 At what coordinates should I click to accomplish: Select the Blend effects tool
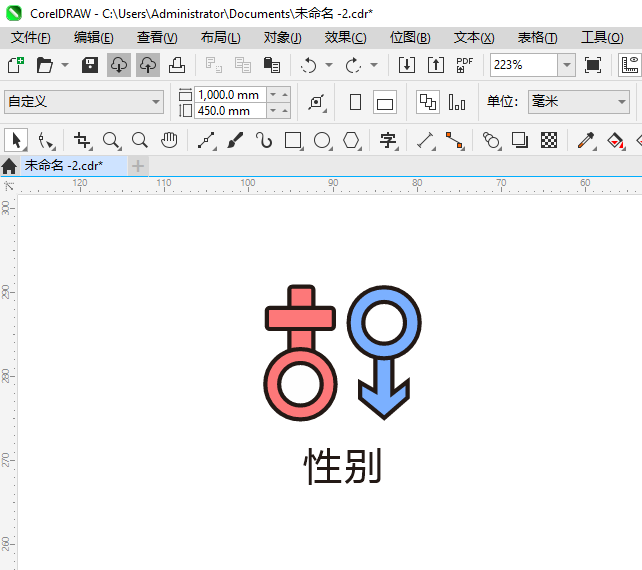[x=491, y=140]
